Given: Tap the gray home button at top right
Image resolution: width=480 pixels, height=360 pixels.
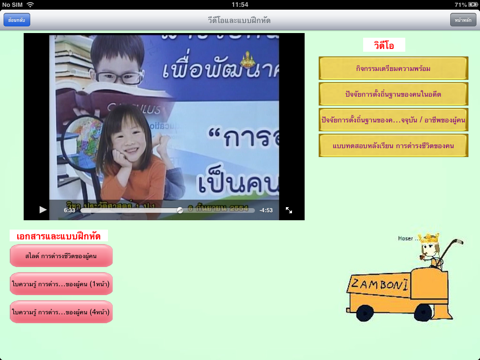Looking at the screenshot, I should point(463,20).
